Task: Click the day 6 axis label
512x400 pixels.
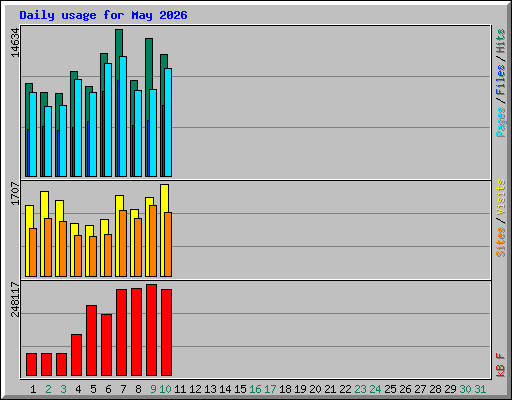Action: pos(108,389)
